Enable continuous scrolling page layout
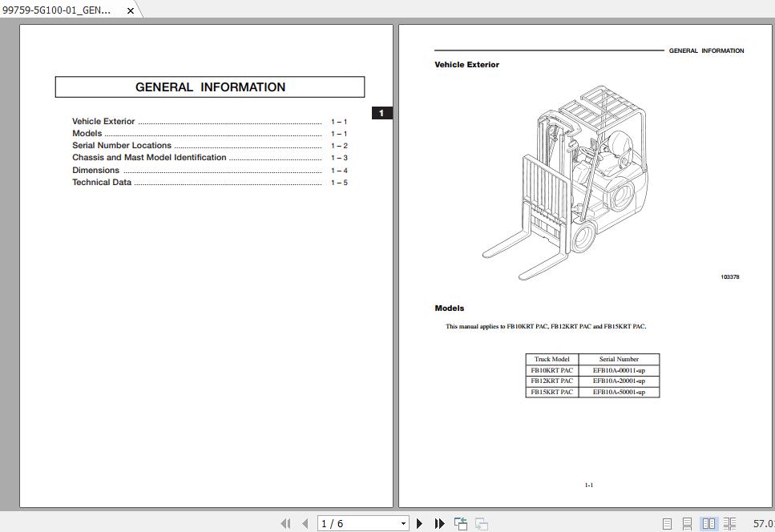 (687, 522)
